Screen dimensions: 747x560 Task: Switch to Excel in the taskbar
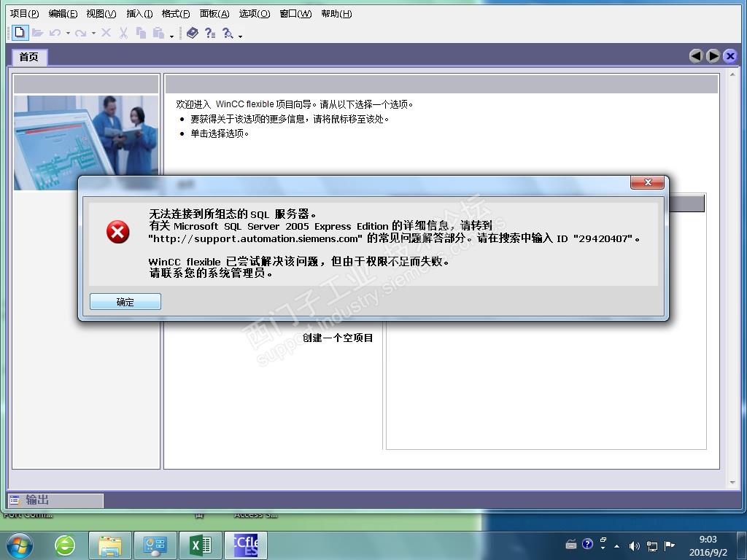coord(201,545)
